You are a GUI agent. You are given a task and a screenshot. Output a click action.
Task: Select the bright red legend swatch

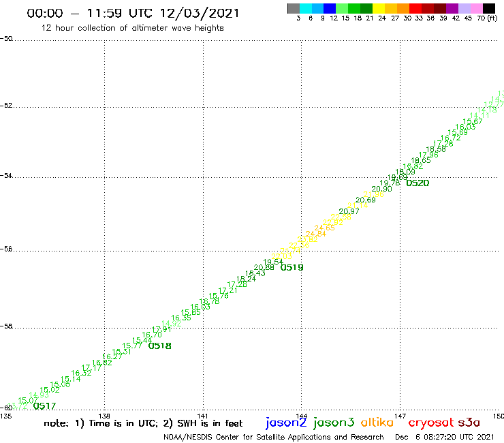click(415, 8)
